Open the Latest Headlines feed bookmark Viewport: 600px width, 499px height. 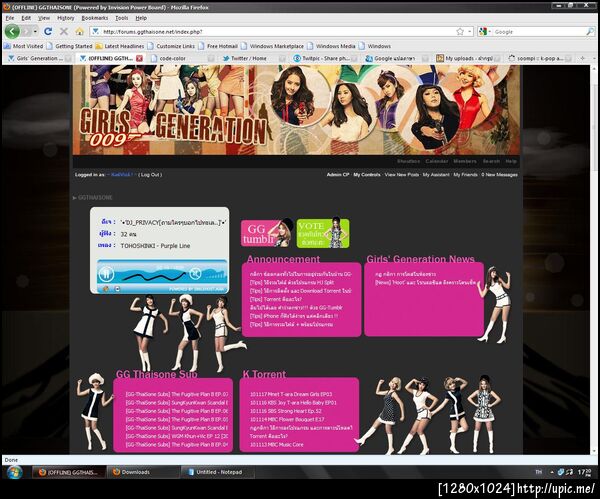point(120,46)
